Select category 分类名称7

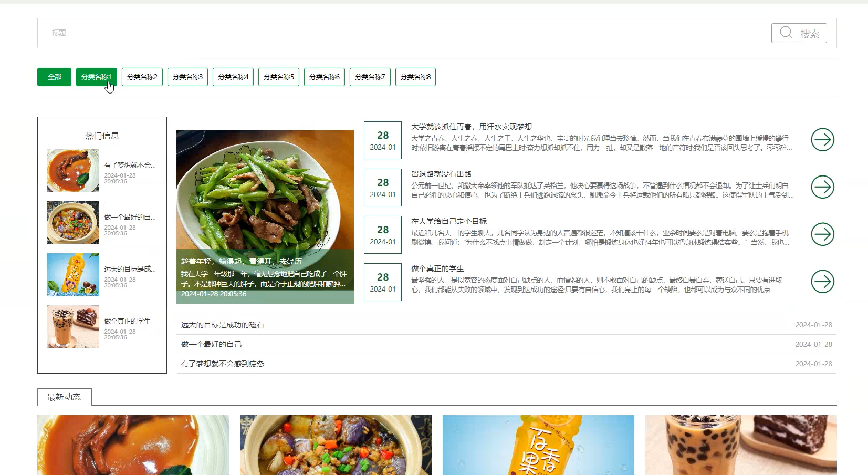pyautogui.click(x=370, y=77)
